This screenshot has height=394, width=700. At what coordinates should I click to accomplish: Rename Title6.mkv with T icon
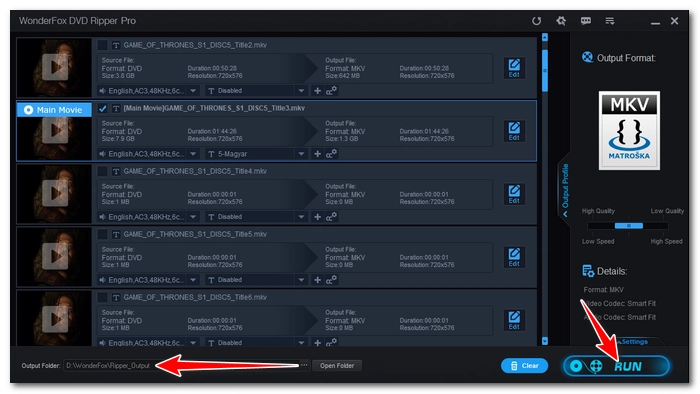[116, 297]
